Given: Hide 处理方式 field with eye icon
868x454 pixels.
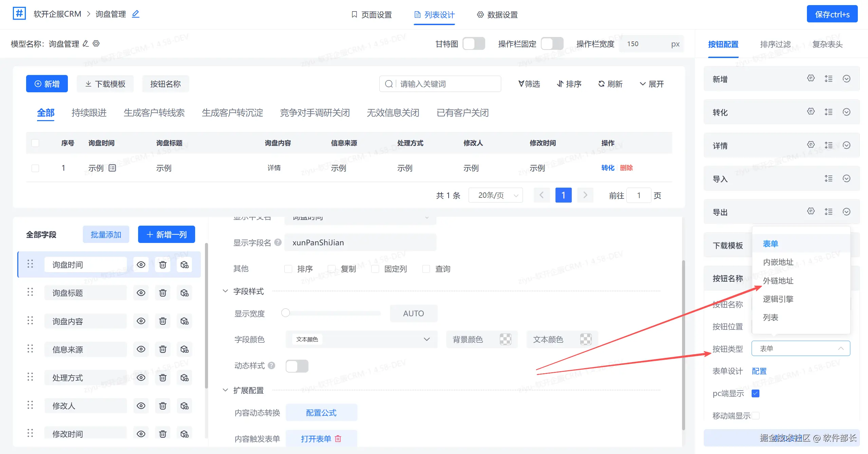Looking at the screenshot, I should tap(141, 378).
